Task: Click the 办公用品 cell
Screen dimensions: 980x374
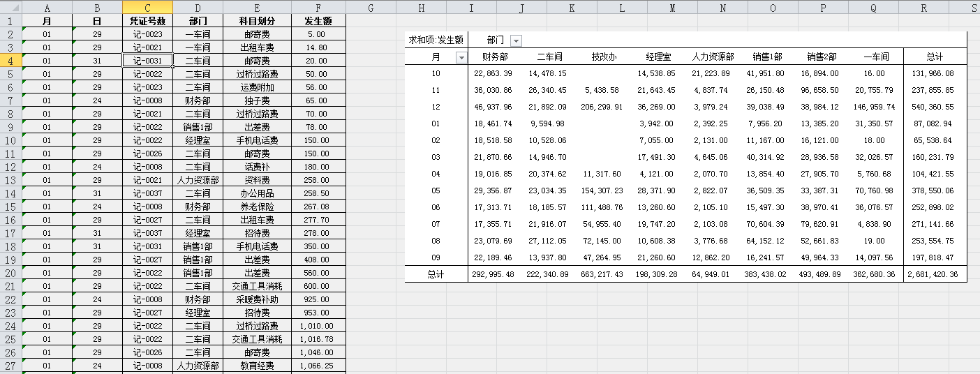Action: (x=258, y=193)
